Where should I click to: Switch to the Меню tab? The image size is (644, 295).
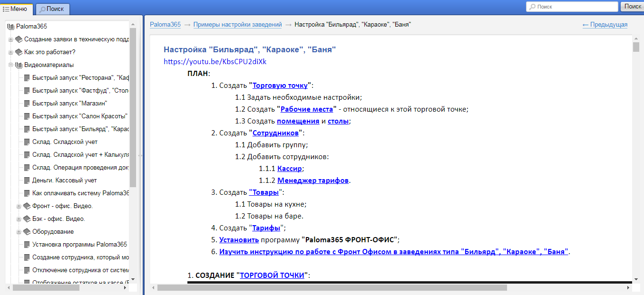pos(16,9)
